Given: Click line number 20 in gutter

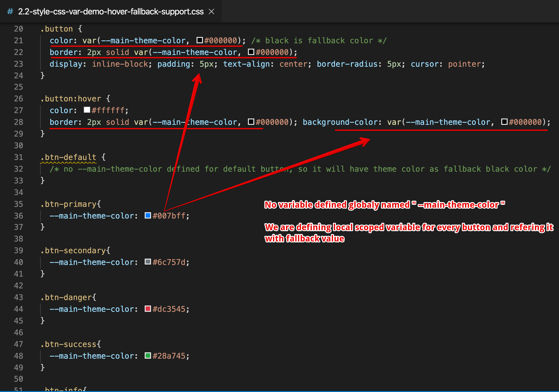Looking at the screenshot, I should [18, 29].
